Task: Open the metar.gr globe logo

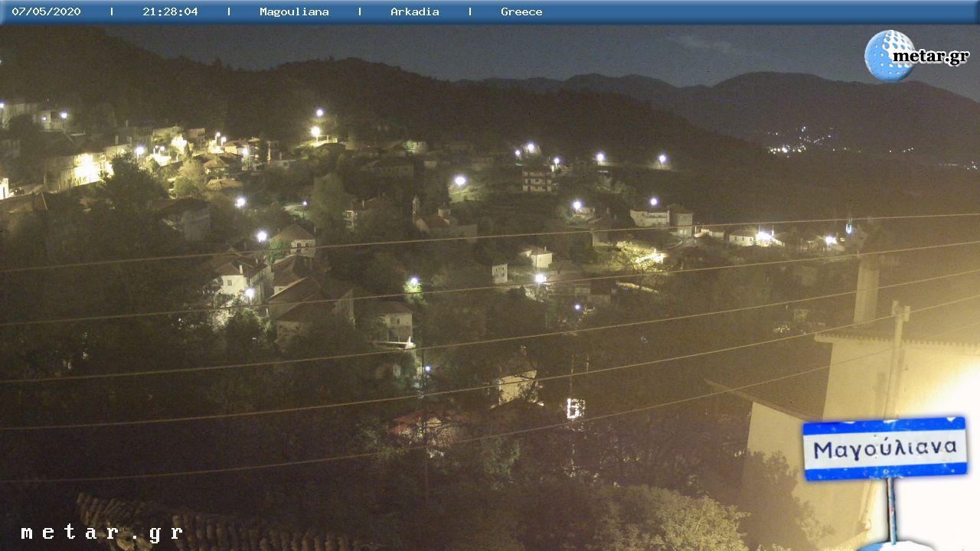Action: [x=916, y=56]
